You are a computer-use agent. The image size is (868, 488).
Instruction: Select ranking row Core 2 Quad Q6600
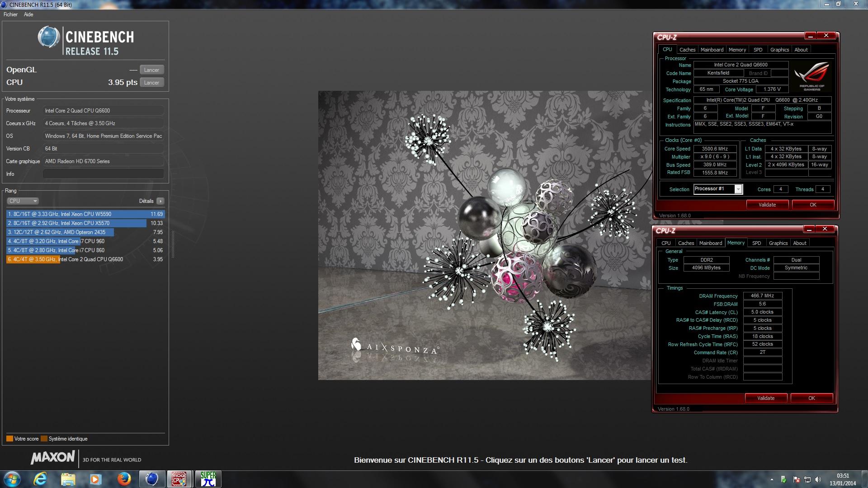(85, 259)
